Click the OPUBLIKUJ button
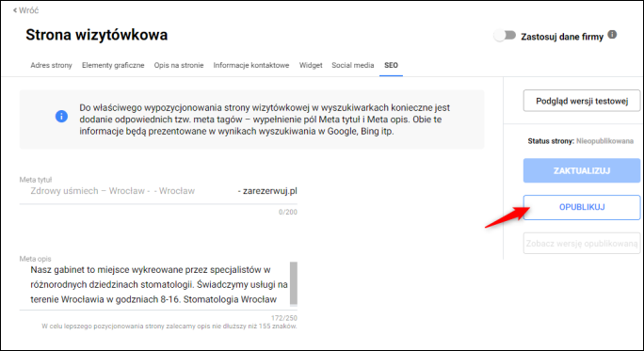644x351 pixels. (x=582, y=207)
